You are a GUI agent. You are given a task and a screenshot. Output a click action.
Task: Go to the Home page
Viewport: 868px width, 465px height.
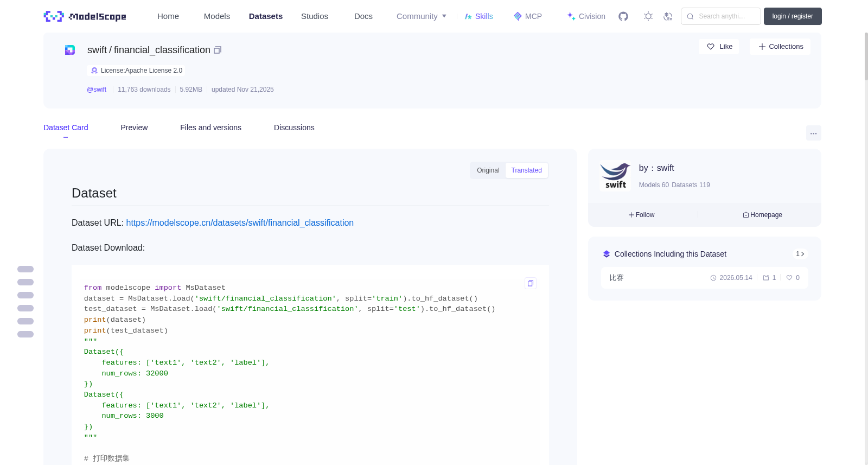coord(168,16)
